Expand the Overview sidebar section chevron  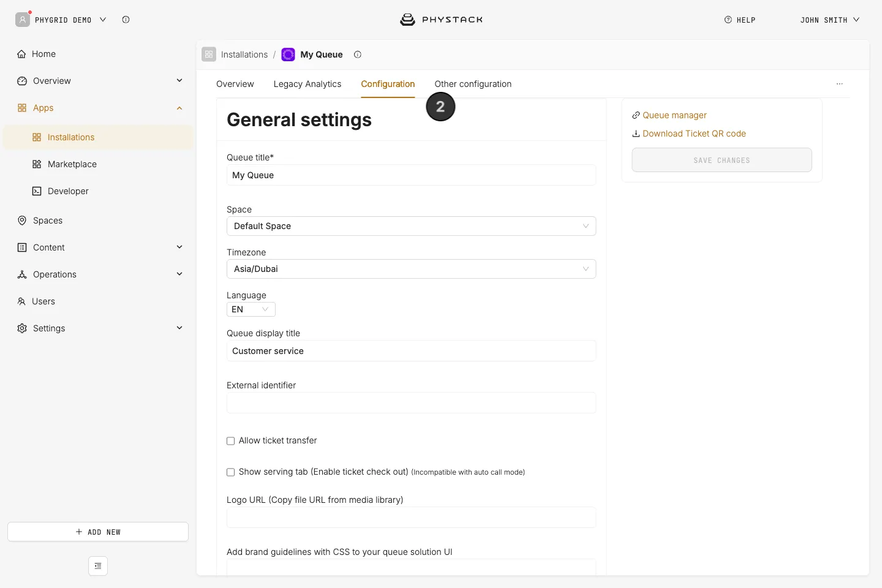(x=179, y=80)
